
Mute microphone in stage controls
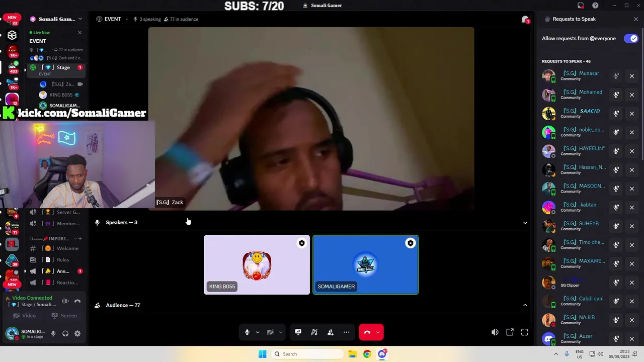247,332
